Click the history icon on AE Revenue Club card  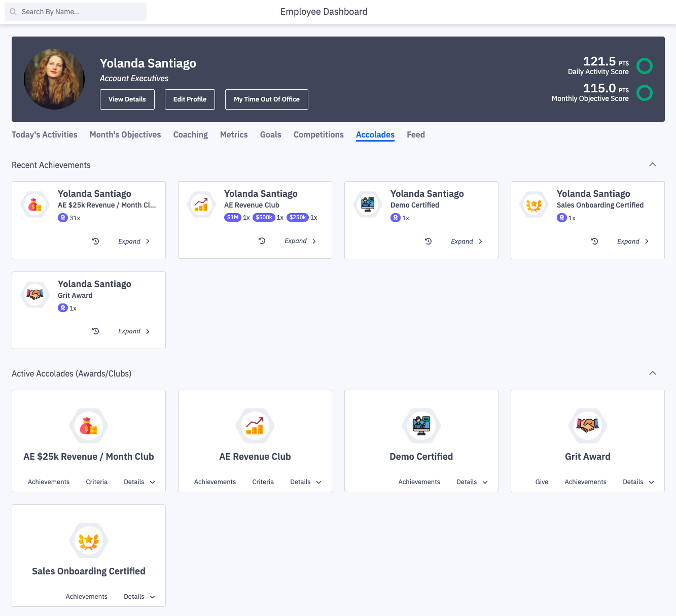(262, 241)
